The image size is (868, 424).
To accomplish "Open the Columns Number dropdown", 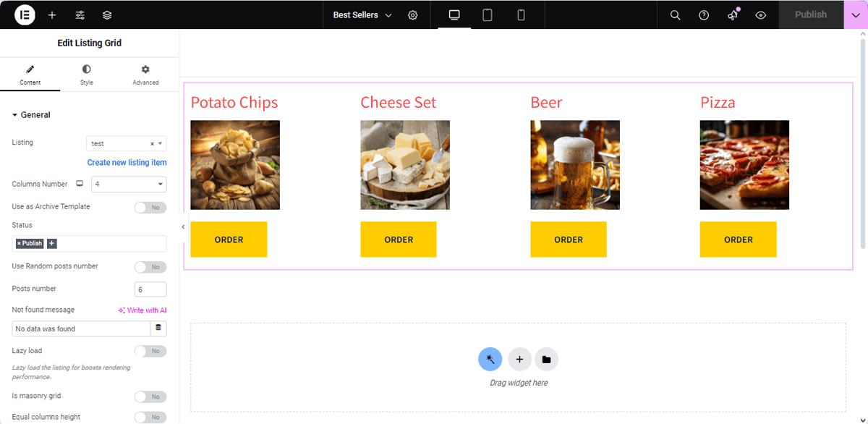I will click(x=129, y=184).
